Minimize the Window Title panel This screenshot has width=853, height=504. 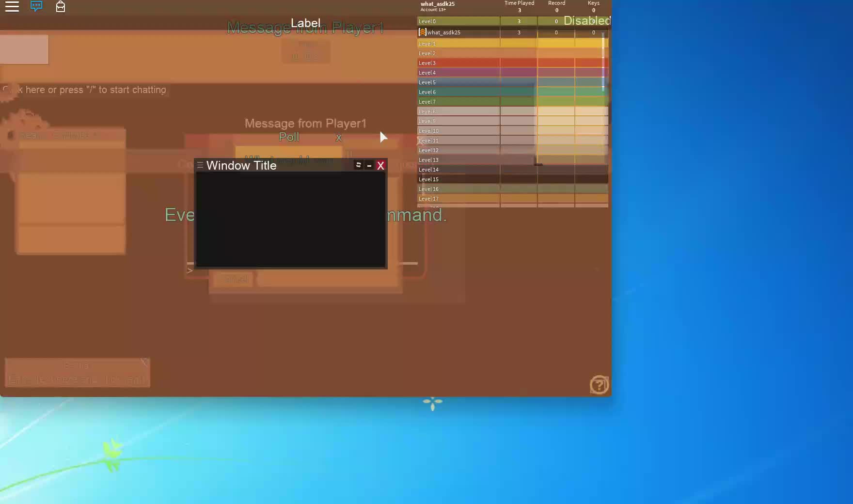369,166
